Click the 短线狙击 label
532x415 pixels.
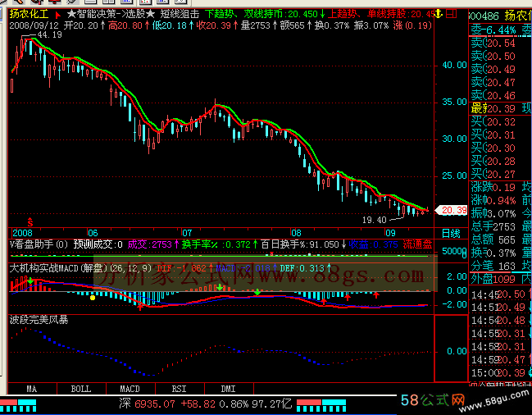[x=180, y=14]
